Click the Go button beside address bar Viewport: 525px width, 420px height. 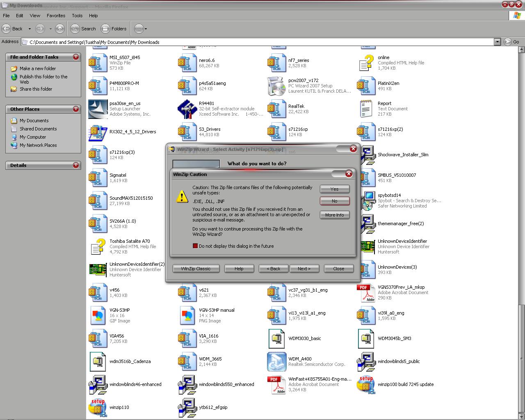(512, 42)
